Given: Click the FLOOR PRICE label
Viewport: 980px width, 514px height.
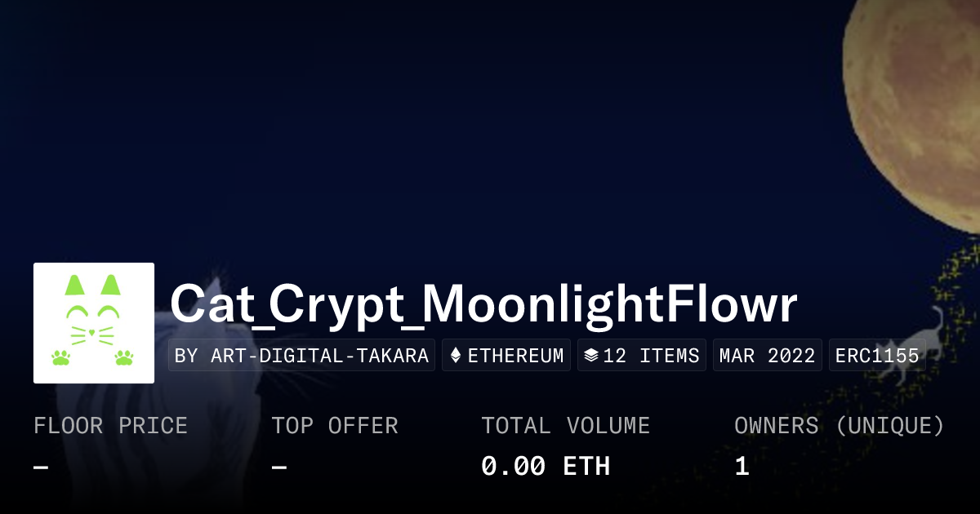Looking at the screenshot, I should tap(110, 426).
